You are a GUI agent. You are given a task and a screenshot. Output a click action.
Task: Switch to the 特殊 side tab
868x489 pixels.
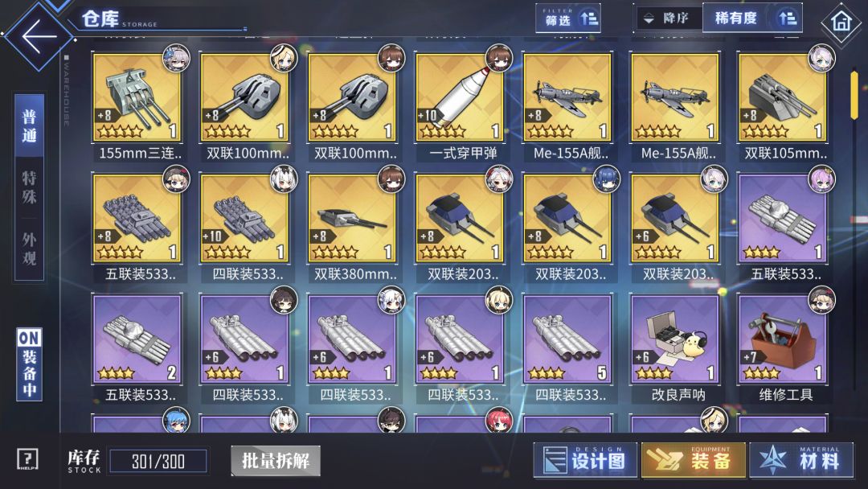(30, 187)
